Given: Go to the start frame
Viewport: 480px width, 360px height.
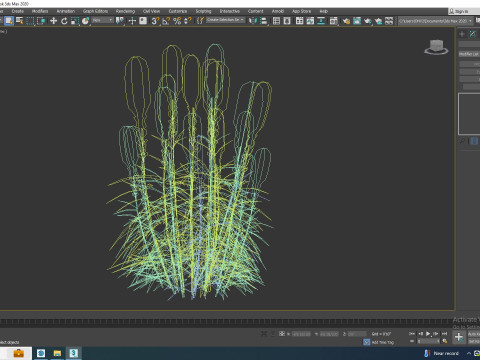Looking at the screenshot, I should click(412, 333).
